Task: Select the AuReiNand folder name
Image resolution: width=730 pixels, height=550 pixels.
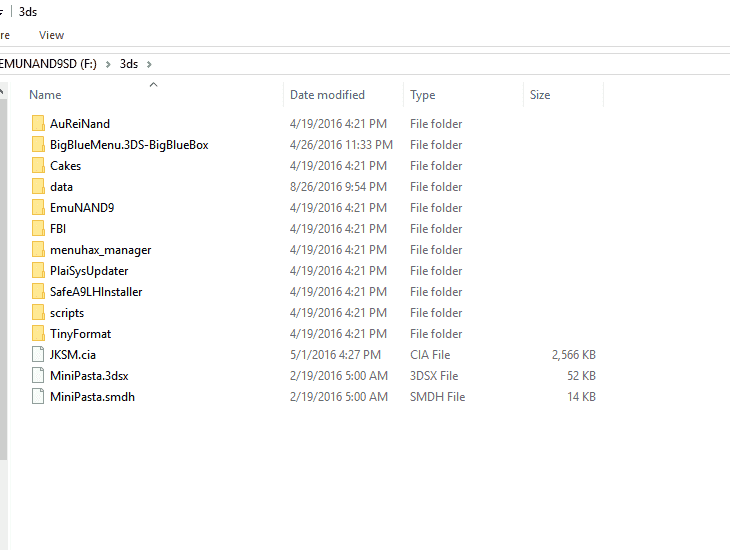Action: (80, 124)
